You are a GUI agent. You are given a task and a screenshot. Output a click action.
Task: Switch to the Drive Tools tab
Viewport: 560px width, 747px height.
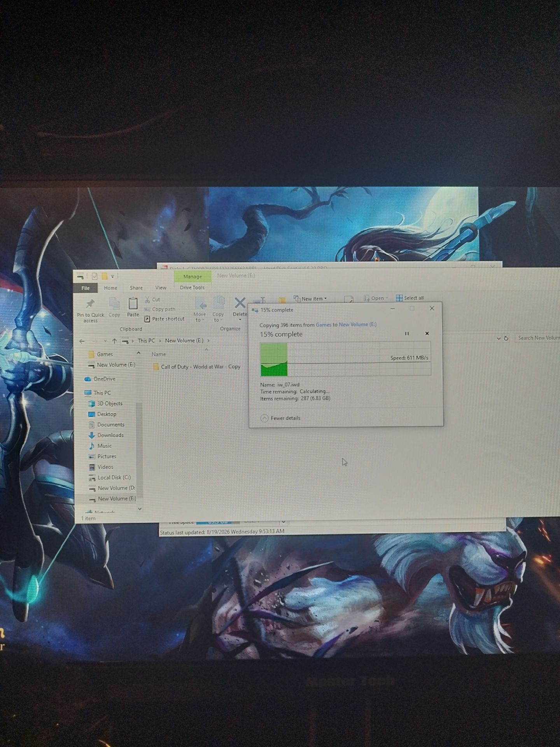[192, 288]
